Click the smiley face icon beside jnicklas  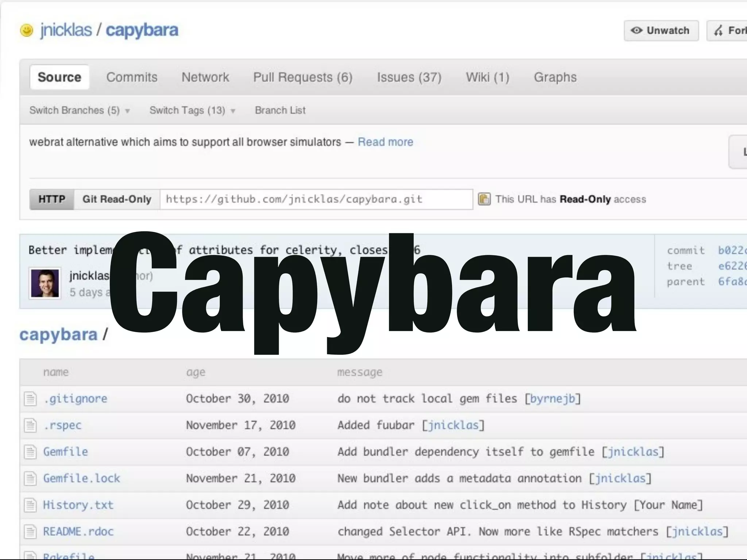[x=26, y=30]
